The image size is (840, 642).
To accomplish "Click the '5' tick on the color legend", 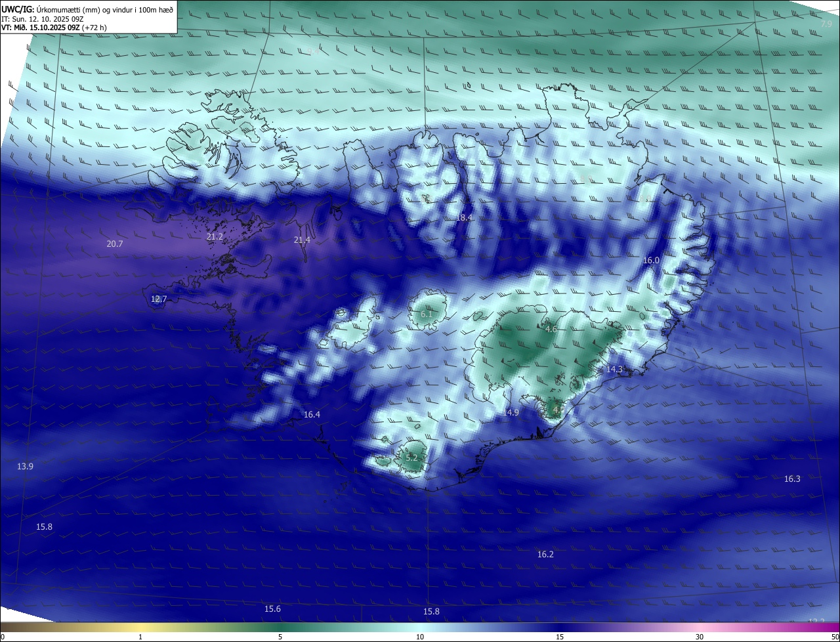I will point(280,637).
